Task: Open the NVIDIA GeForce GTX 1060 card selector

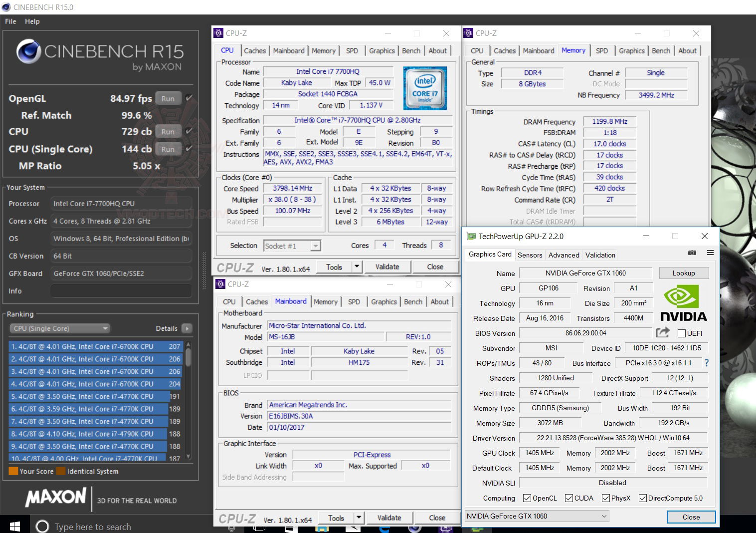Action: pyautogui.click(x=537, y=516)
